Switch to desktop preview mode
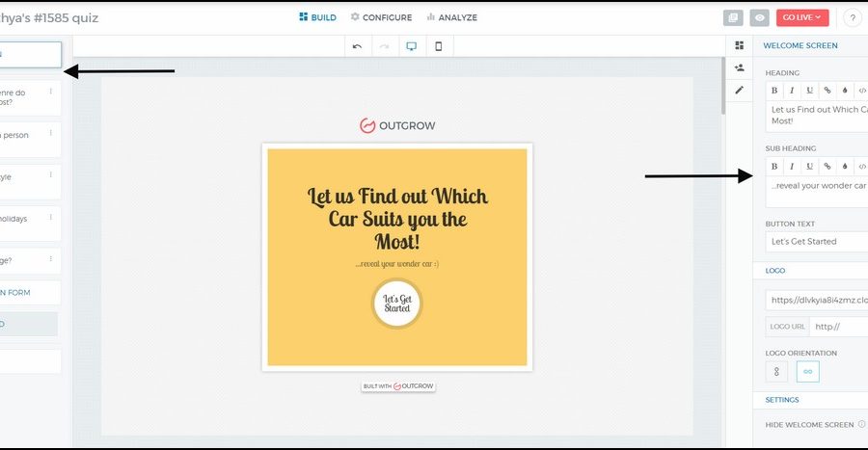 point(412,46)
